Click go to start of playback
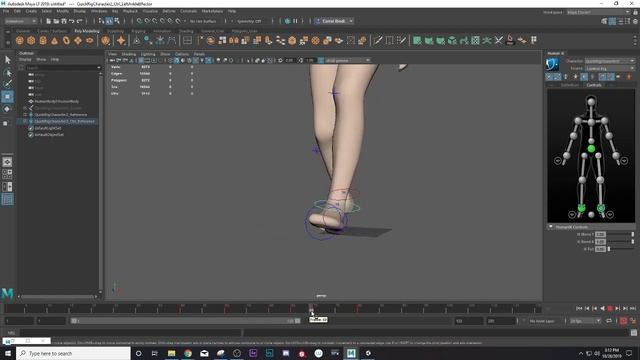The width and height of the screenshot is (640, 360). 579,309
